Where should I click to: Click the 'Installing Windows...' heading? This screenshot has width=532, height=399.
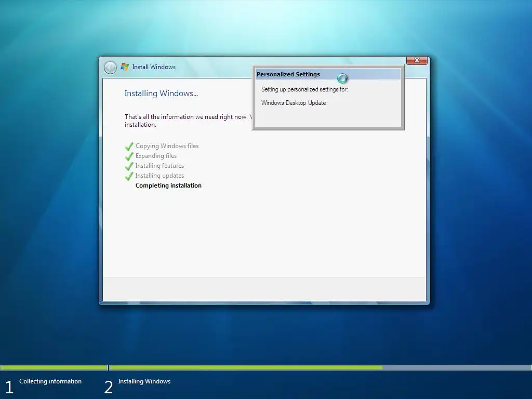(x=161, y=94)
